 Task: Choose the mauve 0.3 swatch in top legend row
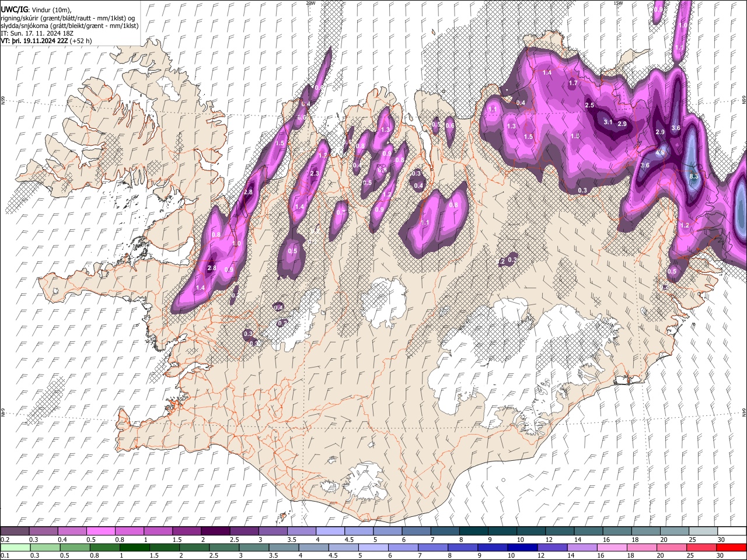click(x=43, y=531)
